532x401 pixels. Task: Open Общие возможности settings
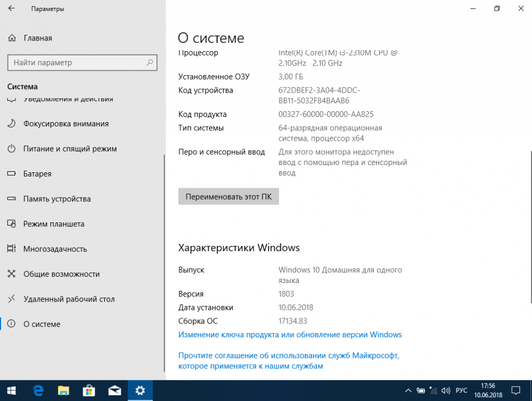(62, 274)
